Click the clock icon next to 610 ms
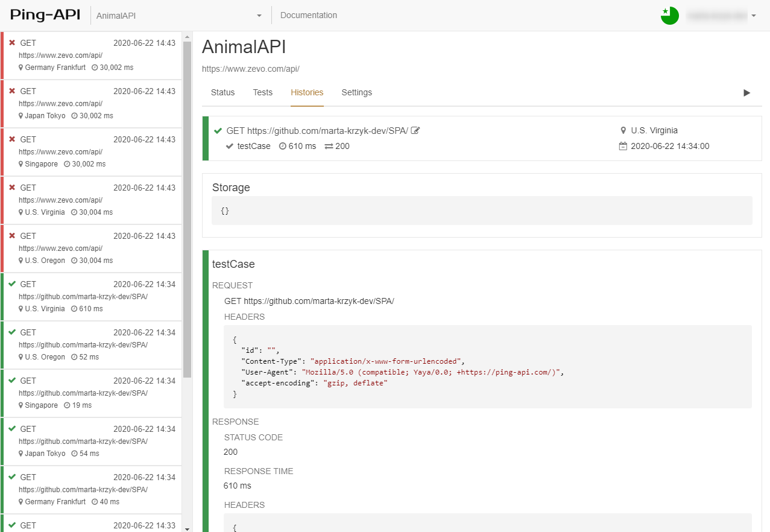Image resolution: width=770 pixels, height=532 pixels. click(283, 146)
